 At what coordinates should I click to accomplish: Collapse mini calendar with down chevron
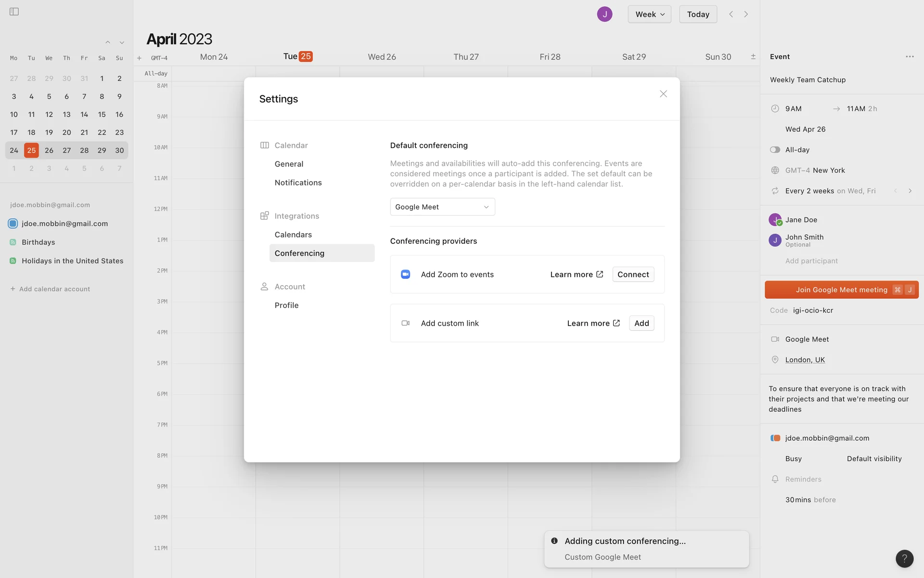point(122,42)
